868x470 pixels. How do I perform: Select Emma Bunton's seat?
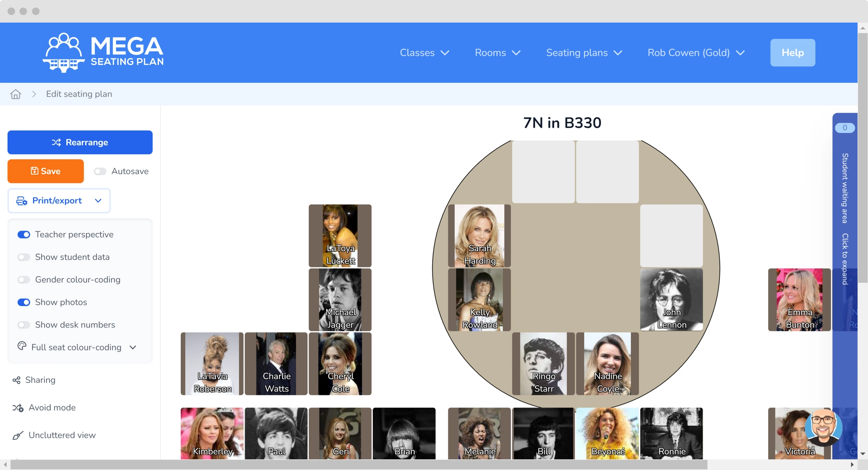pos(799,300)
